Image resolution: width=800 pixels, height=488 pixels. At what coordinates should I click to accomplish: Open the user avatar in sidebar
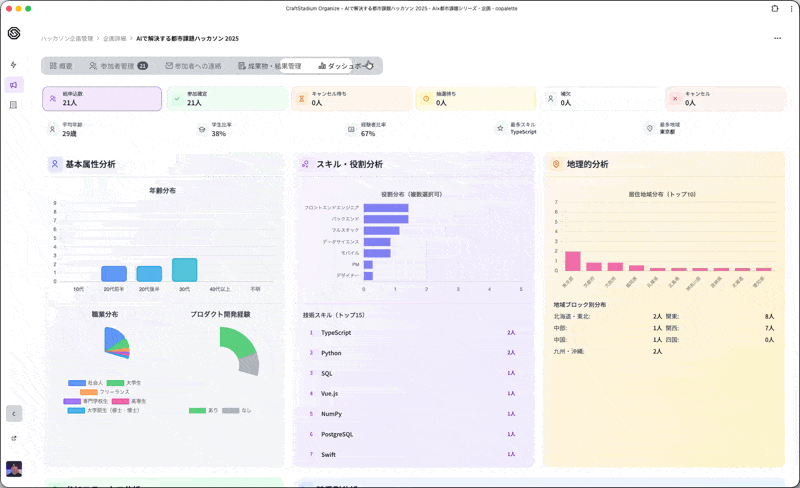[13, 469]
